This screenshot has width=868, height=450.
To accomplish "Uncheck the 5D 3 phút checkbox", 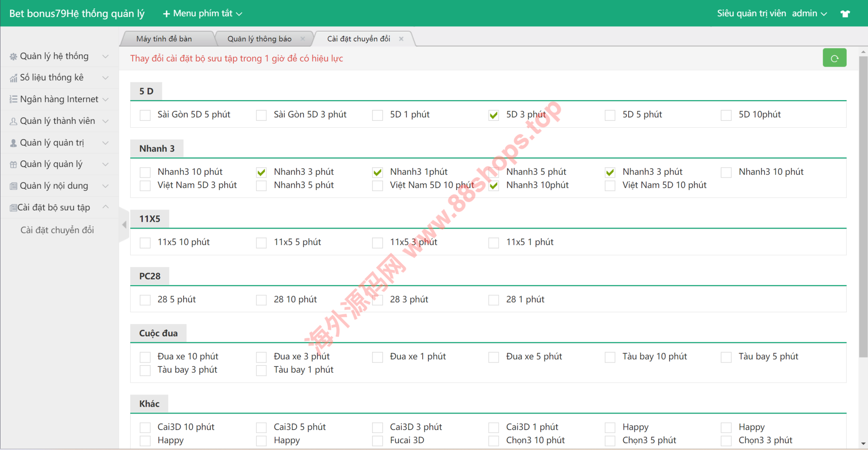I will 493,115.
